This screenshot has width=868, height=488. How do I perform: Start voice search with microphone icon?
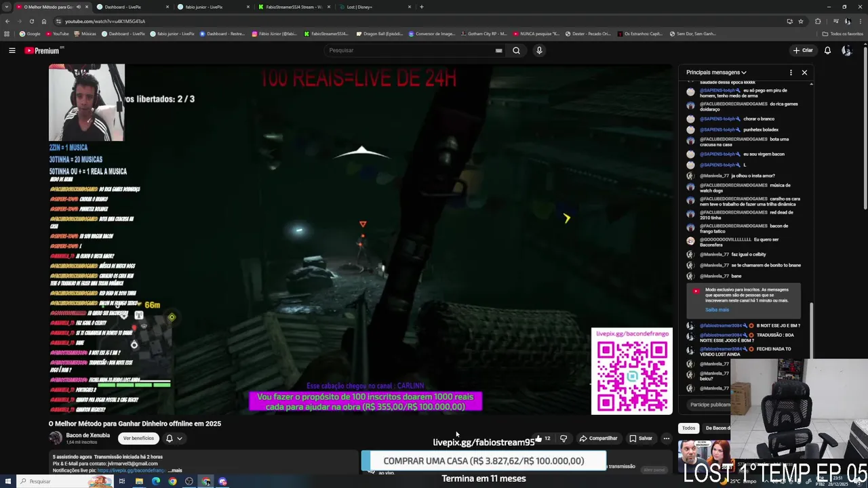click(x=539, y=50)
